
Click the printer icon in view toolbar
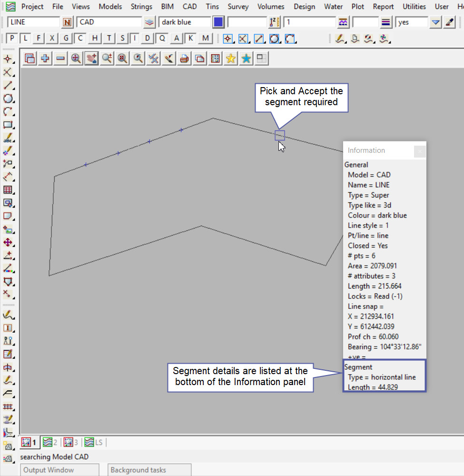[x=185, y=58]
